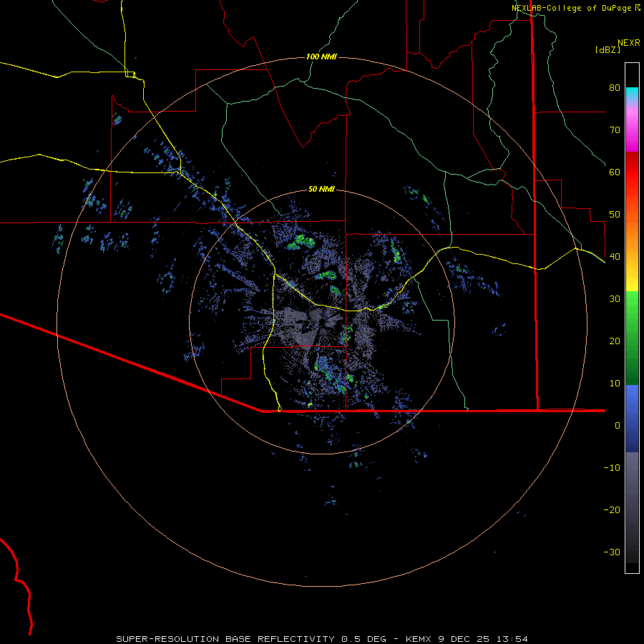Click the 10 value on the dBZ scale
Viewport: 644px width, 644px height.
pyautogui.click(x=615, y=384)
